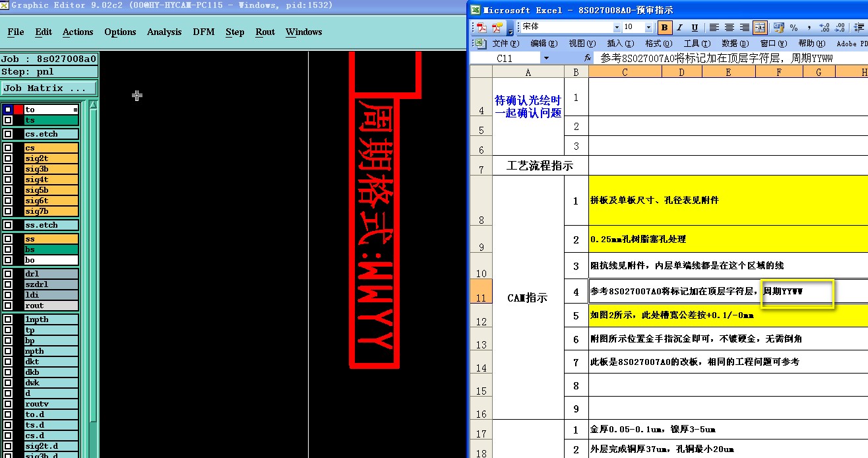Open Excel 格式(O) menu
Image resolution: width=868 pixels, height=458 pixels.
point(658,44)
